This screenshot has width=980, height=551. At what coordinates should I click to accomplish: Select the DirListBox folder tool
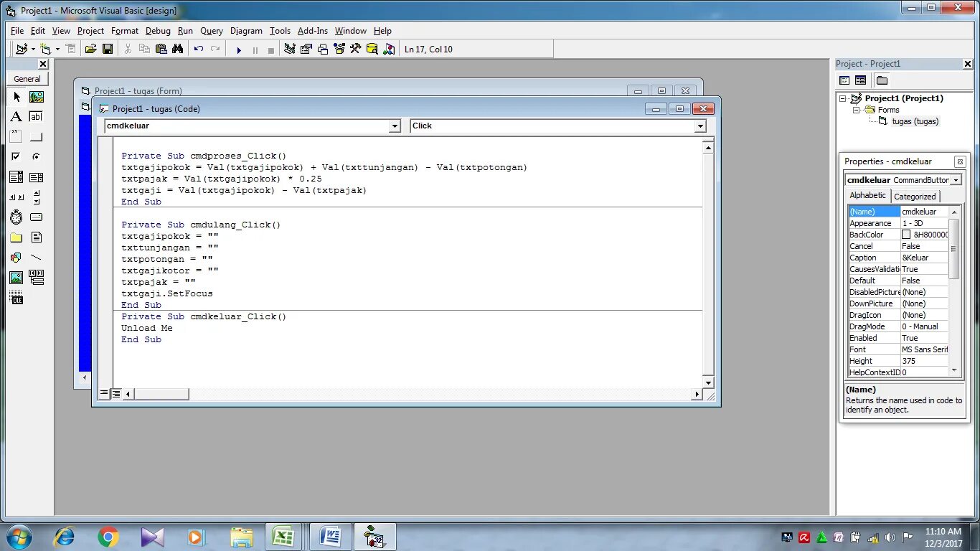tap(17, 237)
